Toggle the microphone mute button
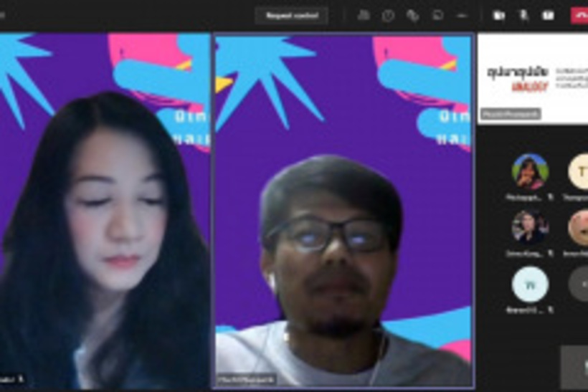588x392 pixels. [523, 15]
